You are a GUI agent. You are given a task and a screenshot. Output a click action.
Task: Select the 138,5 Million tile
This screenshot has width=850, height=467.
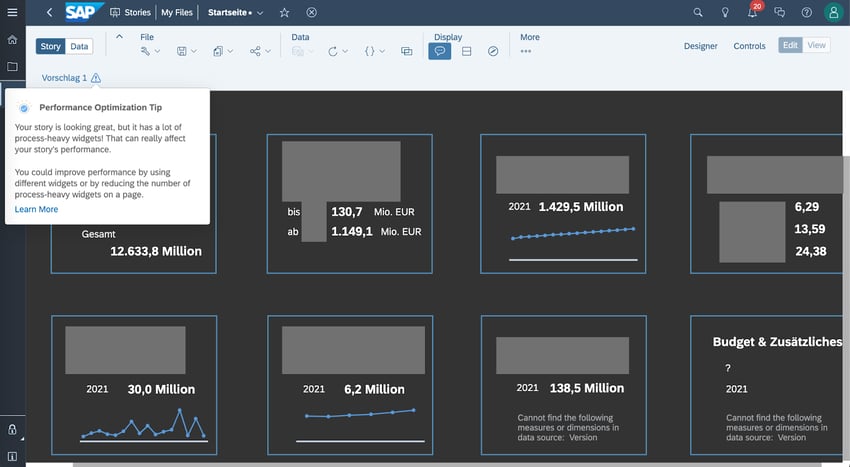coord(563,385)
